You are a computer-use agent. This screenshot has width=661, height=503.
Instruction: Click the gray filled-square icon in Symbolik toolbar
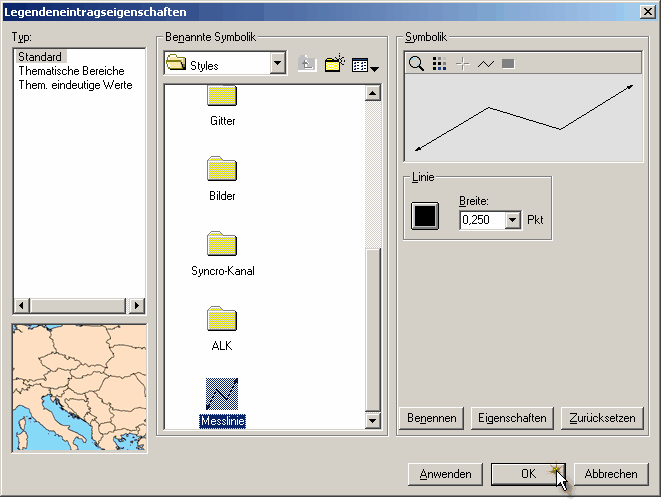[508, 64]
